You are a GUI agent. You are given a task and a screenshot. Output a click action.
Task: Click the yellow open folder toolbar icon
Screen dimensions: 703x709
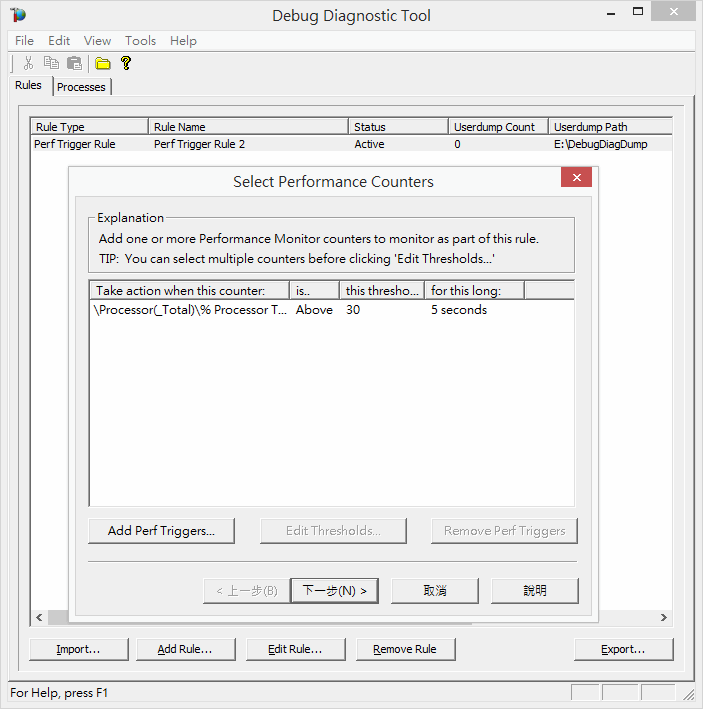click(x=102, y=64)
